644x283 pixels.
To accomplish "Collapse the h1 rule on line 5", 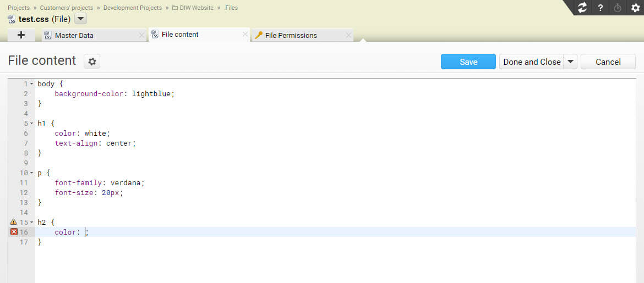I will click(x=31, y=124).
